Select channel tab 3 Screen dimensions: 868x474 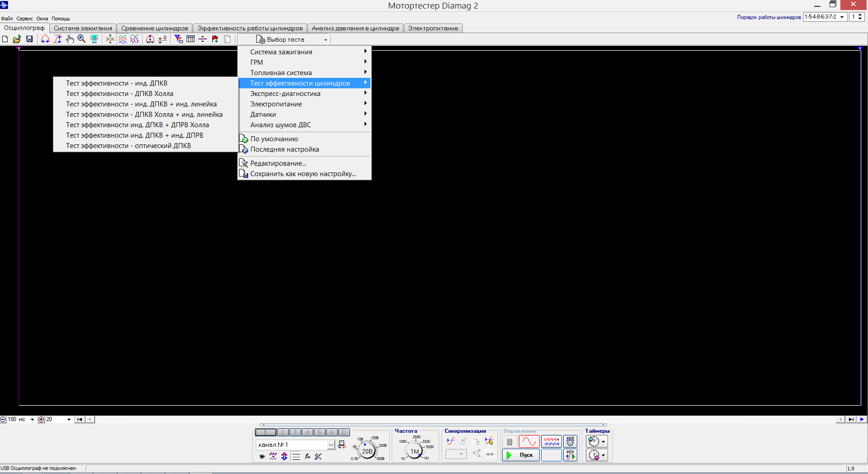click(295, 432)
